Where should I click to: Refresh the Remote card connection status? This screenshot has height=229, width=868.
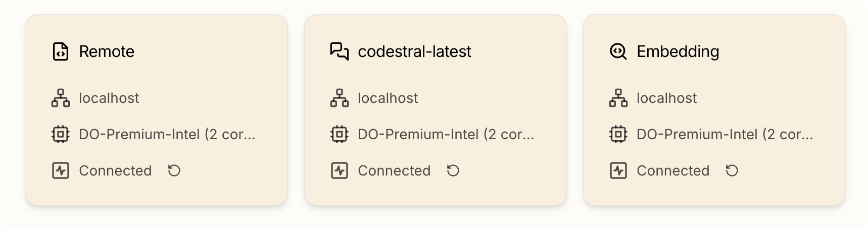click(174, 170)
